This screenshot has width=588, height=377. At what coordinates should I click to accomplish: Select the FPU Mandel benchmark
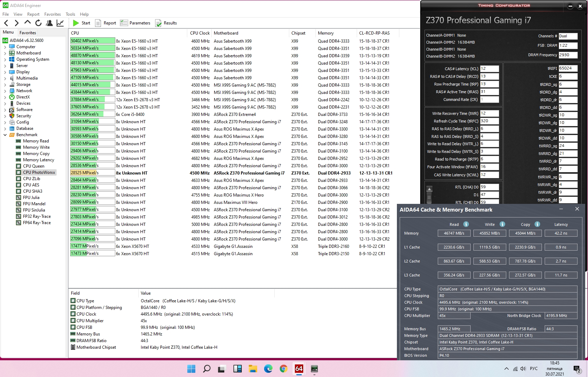34,204
